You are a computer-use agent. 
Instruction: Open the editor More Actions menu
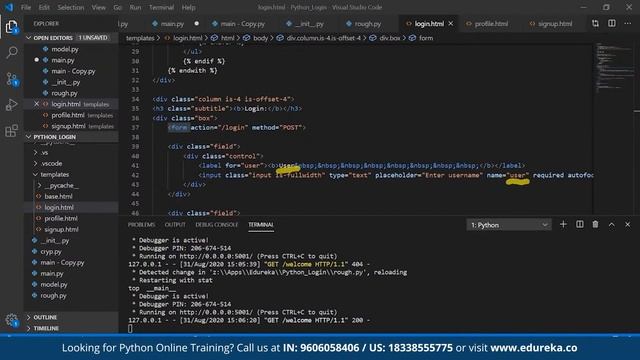[x=627, y=24]
